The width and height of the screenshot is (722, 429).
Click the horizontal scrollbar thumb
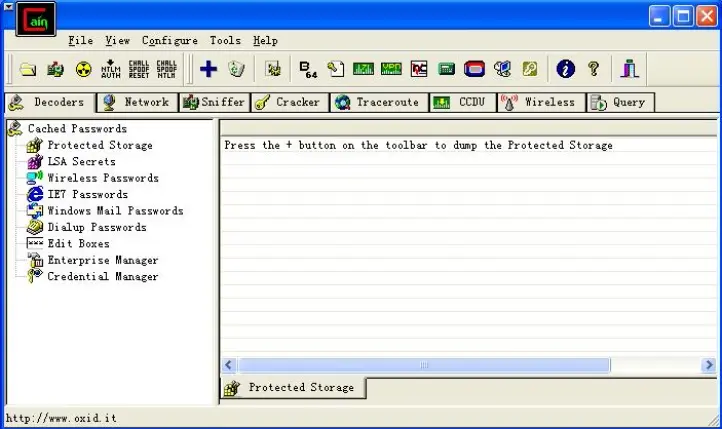coord(424,365)
